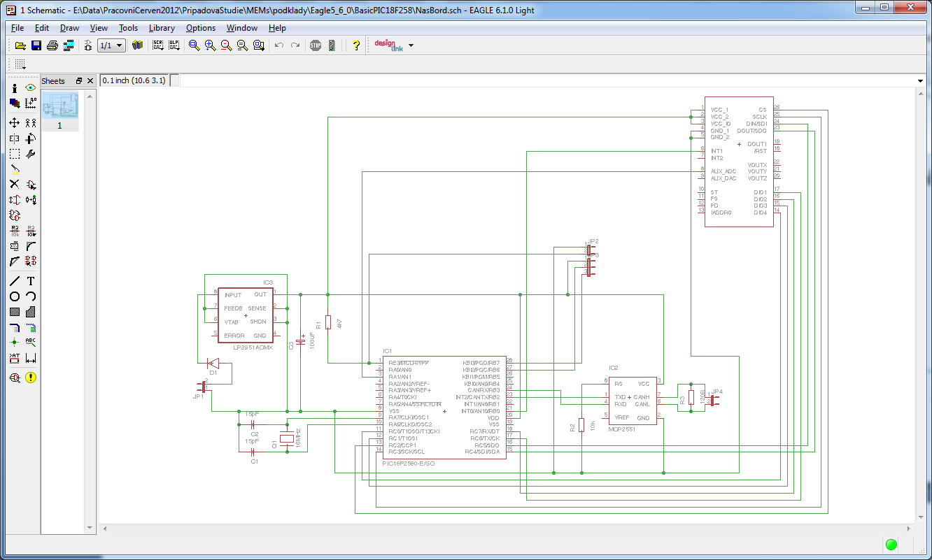
Task: Open the CAM processor icon
Action: [69, 45]
